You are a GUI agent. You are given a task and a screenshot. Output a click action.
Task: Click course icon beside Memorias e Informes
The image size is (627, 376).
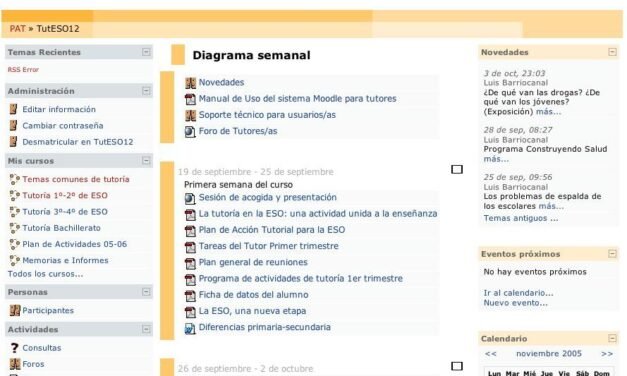[15, 260]
